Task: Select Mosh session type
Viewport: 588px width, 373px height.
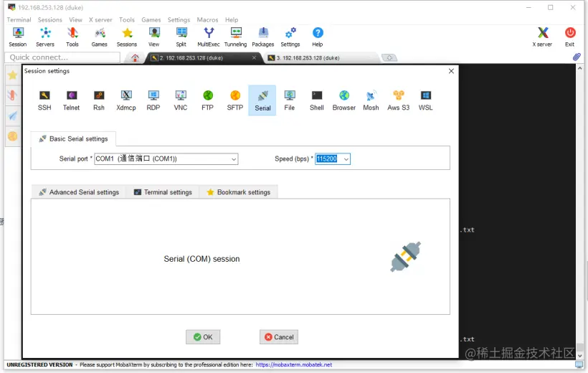Action: pos(371,100)
